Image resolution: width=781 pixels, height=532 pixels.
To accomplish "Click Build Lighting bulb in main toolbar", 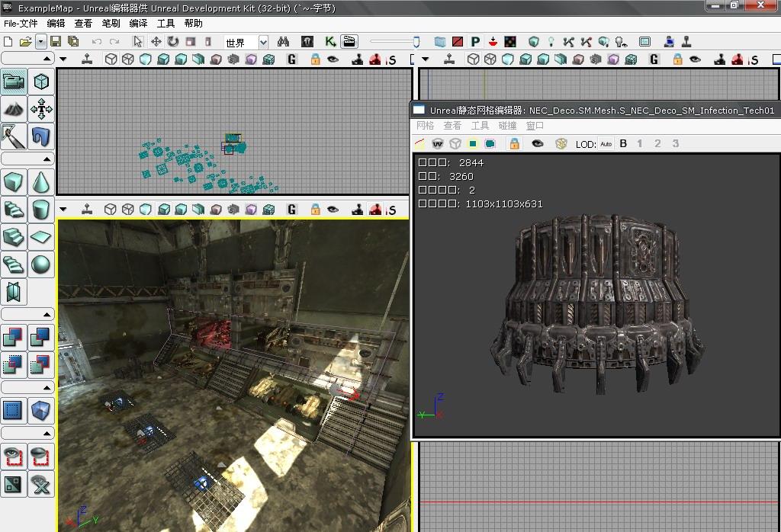I will click(551, 42).
